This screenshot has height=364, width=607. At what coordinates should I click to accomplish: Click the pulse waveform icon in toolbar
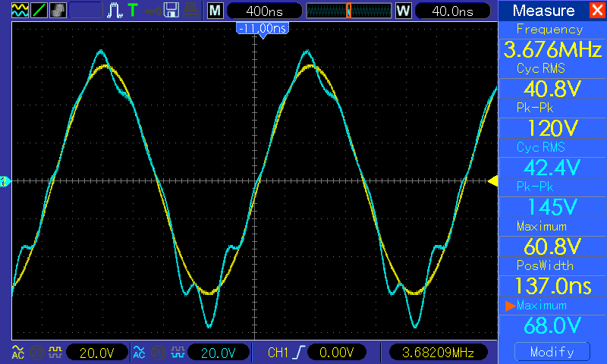[x=115, y=11]
